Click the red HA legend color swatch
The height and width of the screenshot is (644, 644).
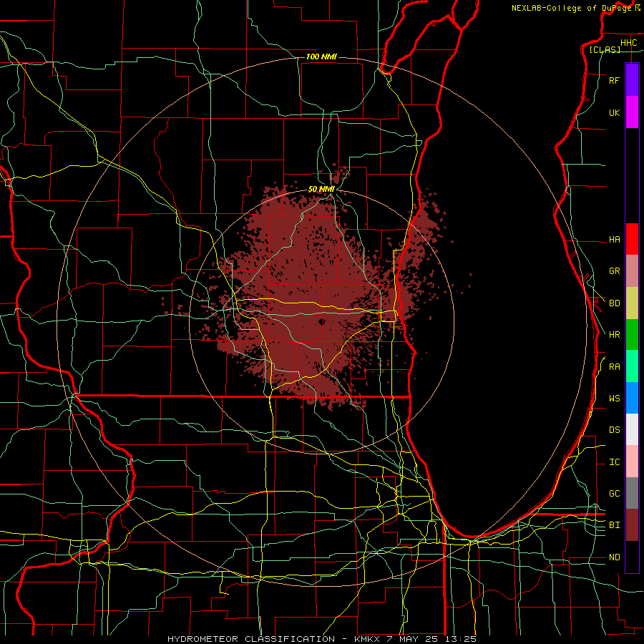point(632,239)
